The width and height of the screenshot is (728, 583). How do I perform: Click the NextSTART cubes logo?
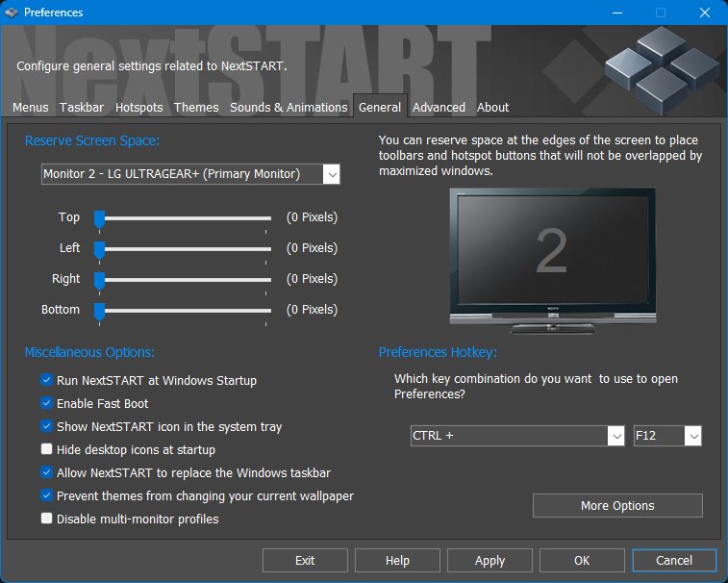pos(662,69)
